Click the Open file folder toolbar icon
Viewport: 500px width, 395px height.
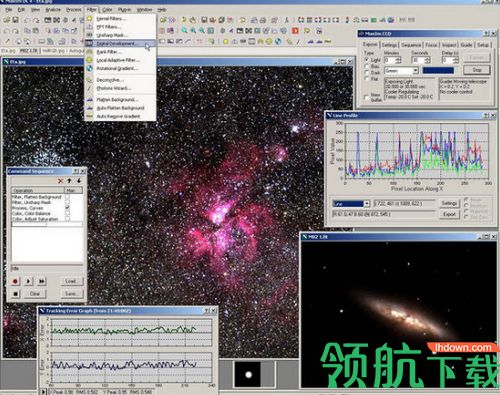point(6,20)
